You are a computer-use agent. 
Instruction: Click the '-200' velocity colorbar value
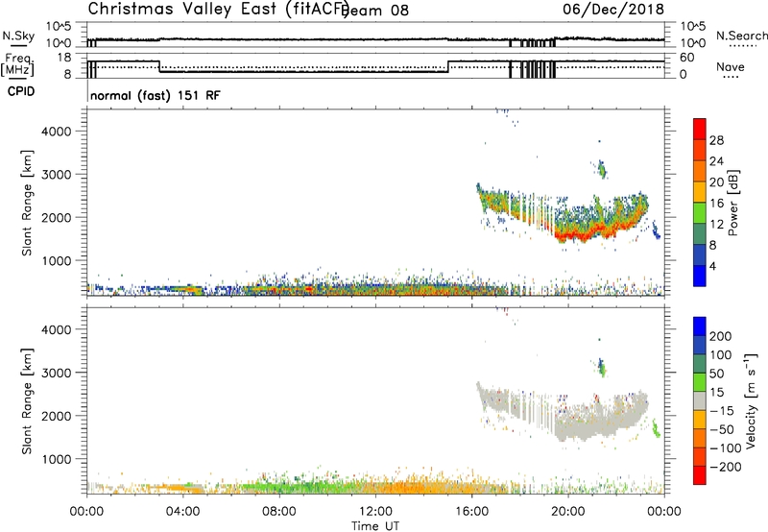pos(725,467)
